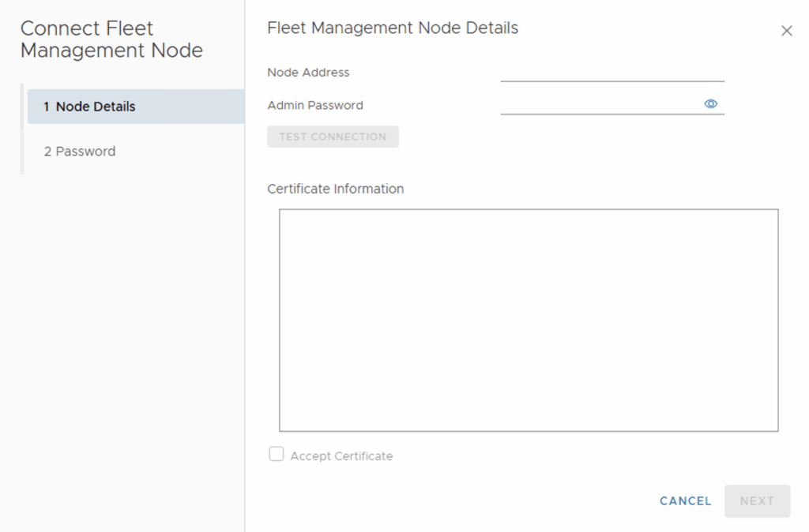Click the Connect Fleet Management Node title

(x=111, y=39)
